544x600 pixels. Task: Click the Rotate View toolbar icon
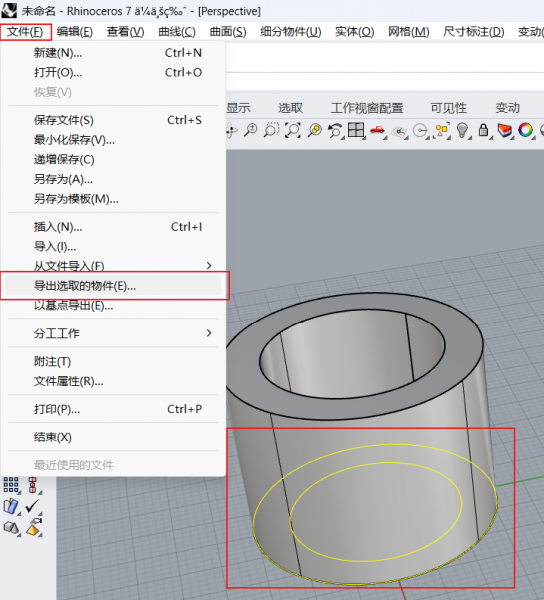point(231,130)
